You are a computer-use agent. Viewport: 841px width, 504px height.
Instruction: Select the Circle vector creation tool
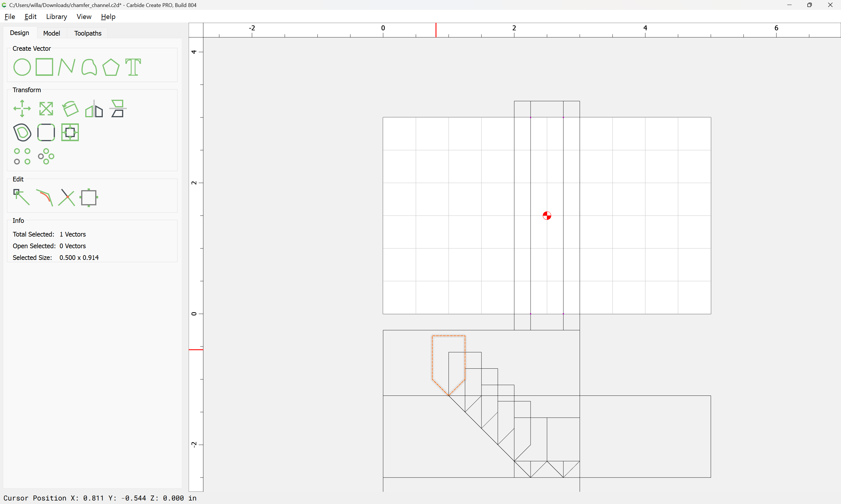click(x=22, y=67)
